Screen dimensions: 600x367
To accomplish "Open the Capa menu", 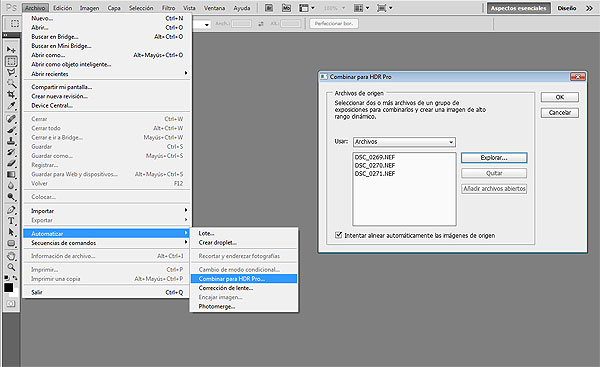I will tap(114, 8).
